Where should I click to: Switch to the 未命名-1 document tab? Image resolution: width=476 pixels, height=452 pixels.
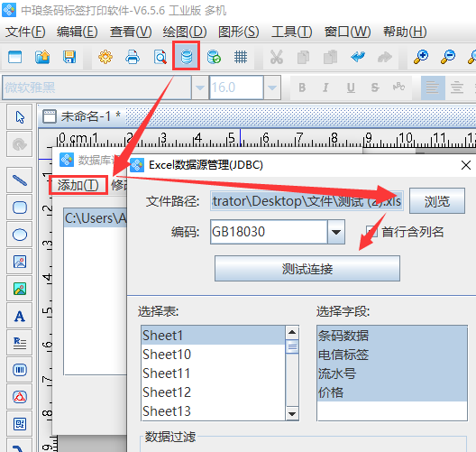[82, 116]
